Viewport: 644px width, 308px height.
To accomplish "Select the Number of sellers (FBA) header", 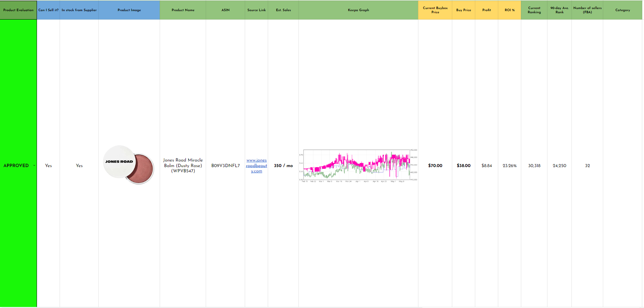I will [x=588, y=10].
